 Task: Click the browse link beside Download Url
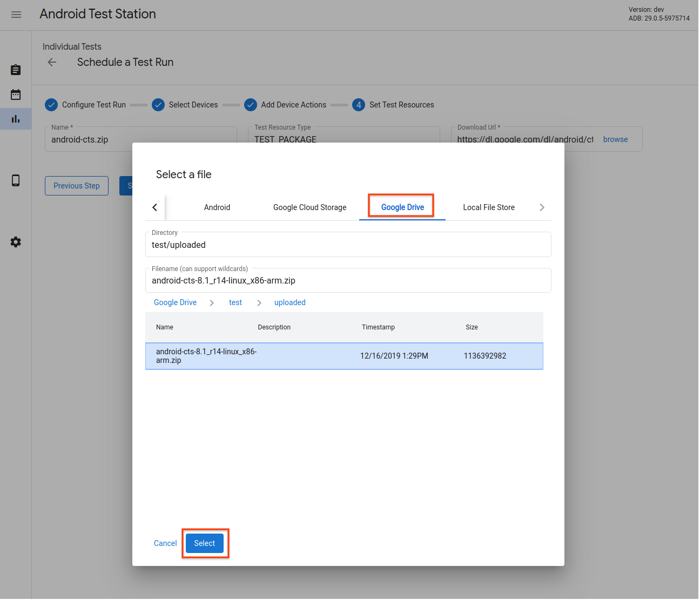click(x=615, y=139)
